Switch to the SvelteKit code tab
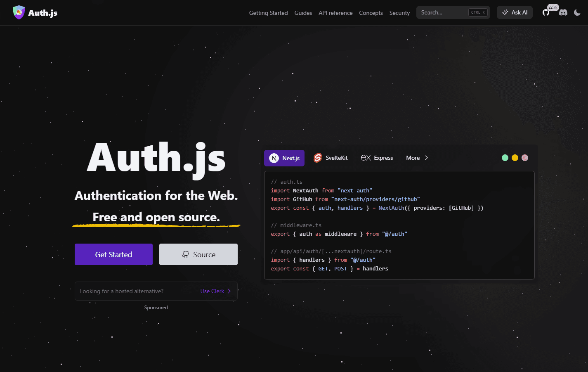The width and height of the screenshot is (588, 372). pos(331,158)
